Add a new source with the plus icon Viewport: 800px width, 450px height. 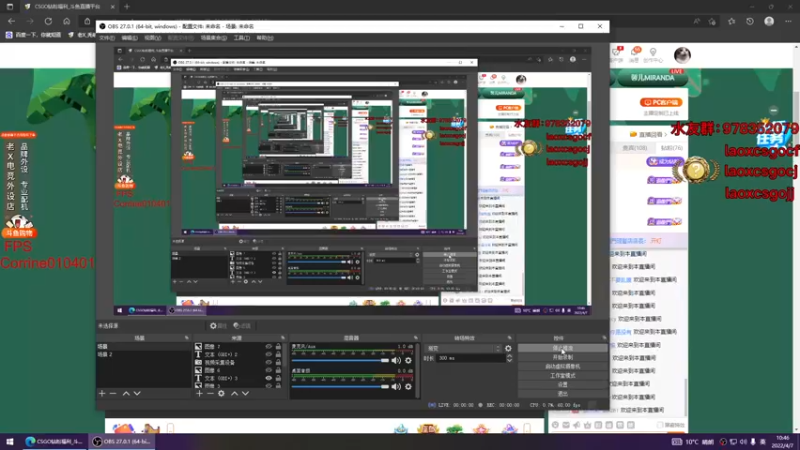[x=199, y=393]
